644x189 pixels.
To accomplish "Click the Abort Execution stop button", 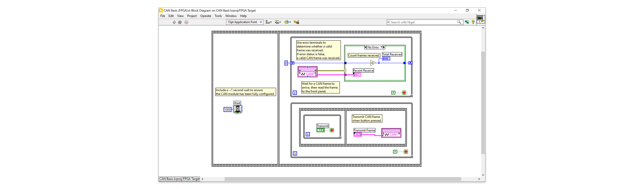I will click(186, 22).
